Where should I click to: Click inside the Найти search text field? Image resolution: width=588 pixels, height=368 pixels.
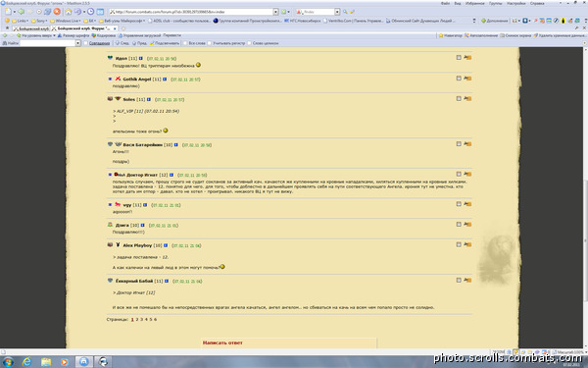48,43
